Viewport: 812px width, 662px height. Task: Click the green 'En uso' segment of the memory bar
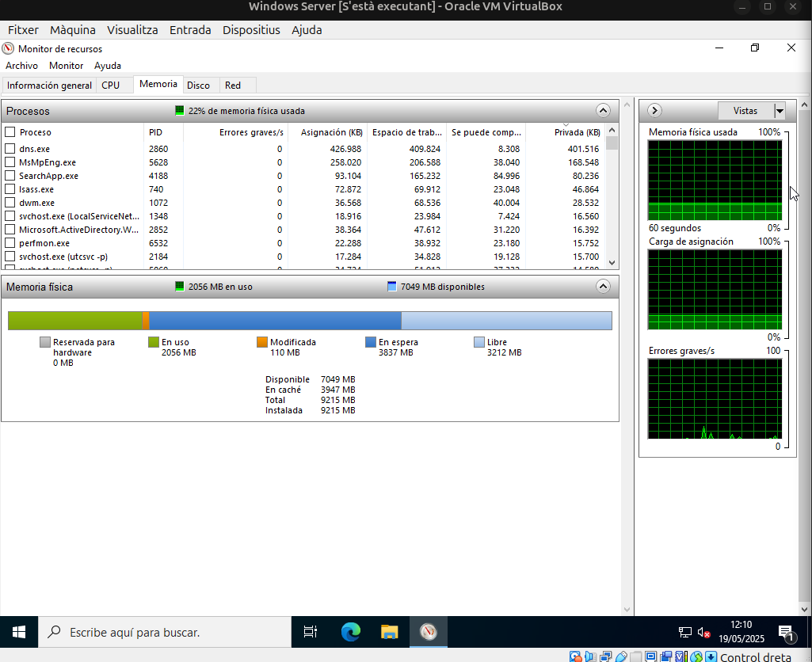[75, 320]
